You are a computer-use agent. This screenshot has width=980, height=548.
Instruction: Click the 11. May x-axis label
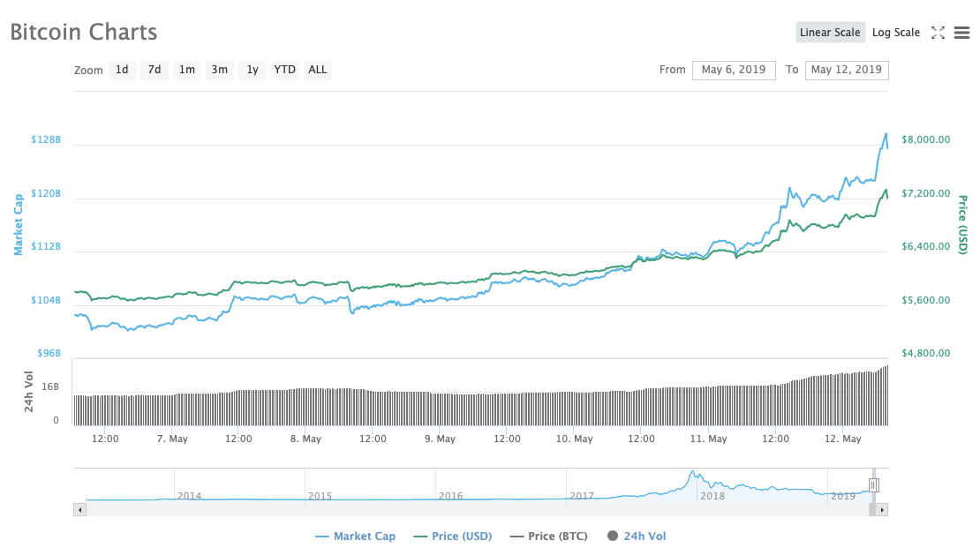coord(709,439)
